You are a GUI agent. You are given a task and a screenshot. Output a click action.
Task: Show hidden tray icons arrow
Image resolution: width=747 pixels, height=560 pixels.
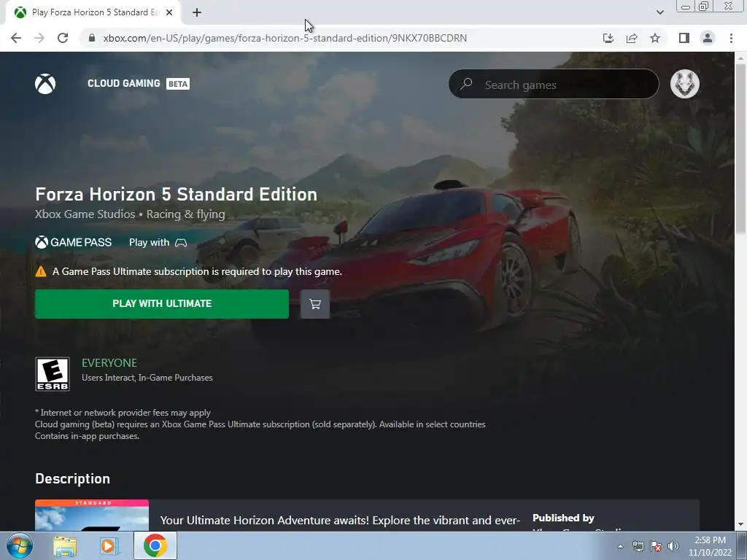pos(620,546)
